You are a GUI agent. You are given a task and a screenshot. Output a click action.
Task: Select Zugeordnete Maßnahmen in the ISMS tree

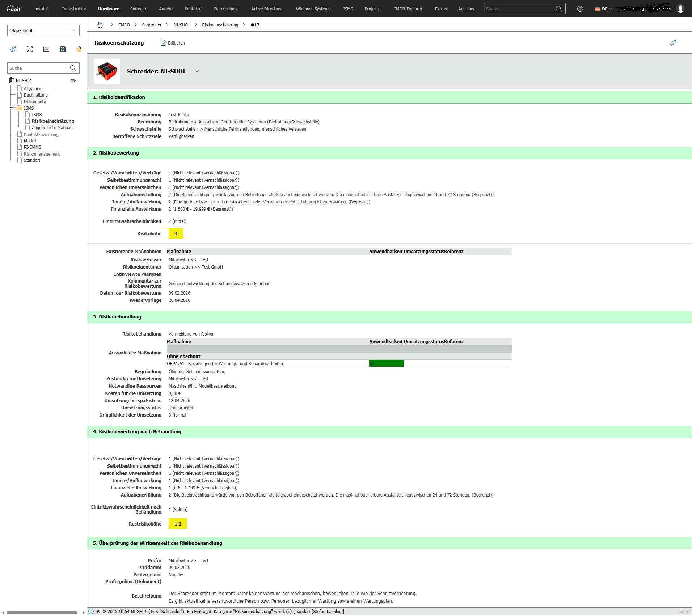tap(54, 128)
